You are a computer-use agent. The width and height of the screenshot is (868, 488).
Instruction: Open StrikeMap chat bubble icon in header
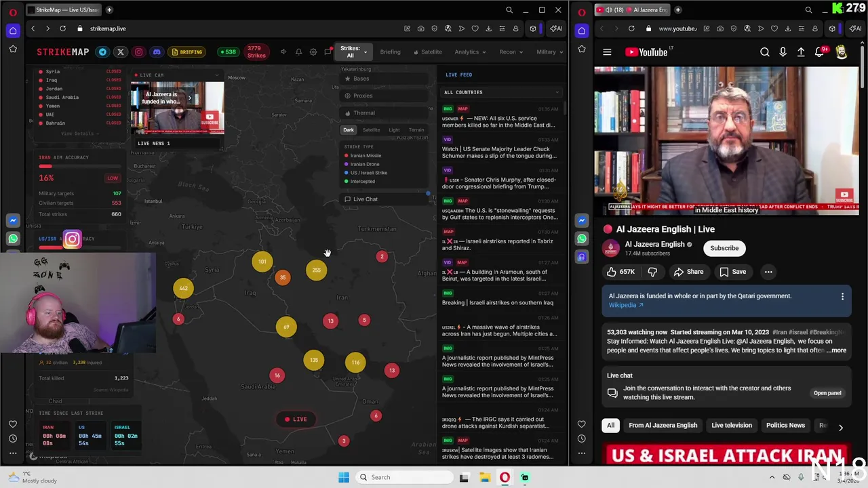point(328,52)
